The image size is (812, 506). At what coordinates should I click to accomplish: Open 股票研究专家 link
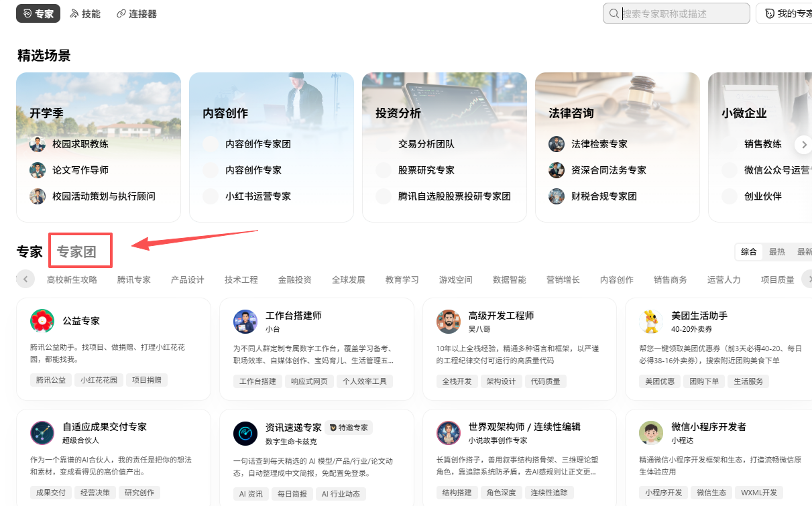click(x=426, y=170)
